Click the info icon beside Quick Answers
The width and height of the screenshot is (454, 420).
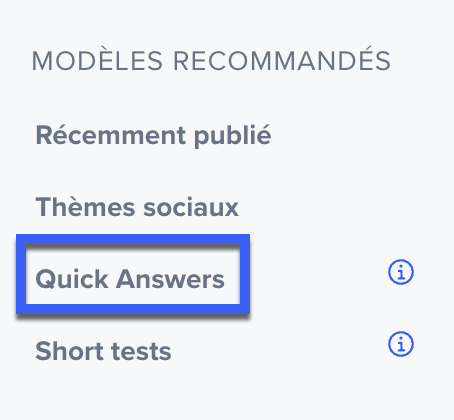[x=401, y=272]
